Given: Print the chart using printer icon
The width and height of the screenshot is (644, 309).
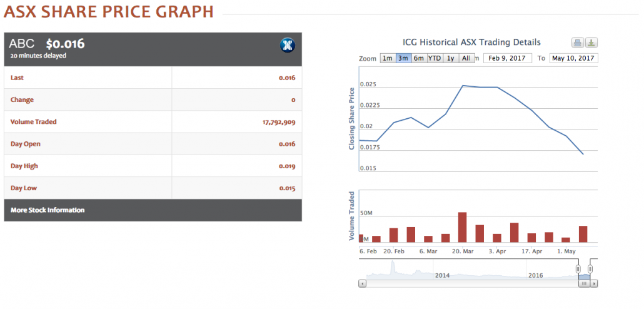Looking at the screenshot, I should pos(578,43).
